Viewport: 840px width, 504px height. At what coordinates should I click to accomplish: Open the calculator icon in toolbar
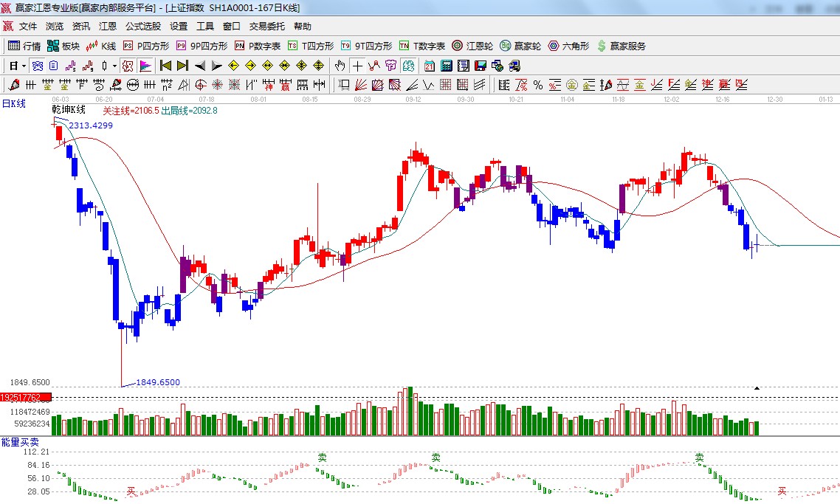coord(446,66)
